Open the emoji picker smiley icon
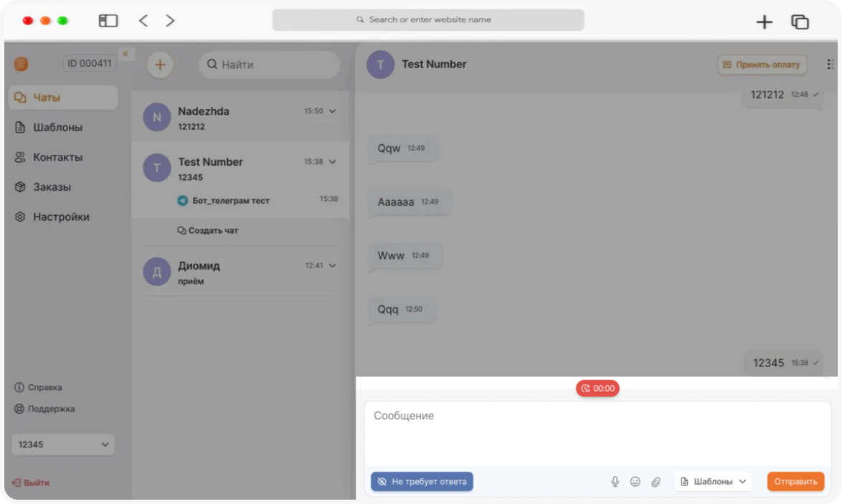842x504 pixels. click(635, 482)
